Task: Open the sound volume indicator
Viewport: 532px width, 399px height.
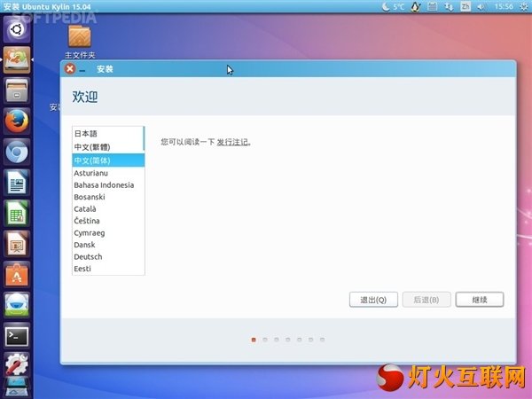Action: pyautogui.click(x=481, y=6)
